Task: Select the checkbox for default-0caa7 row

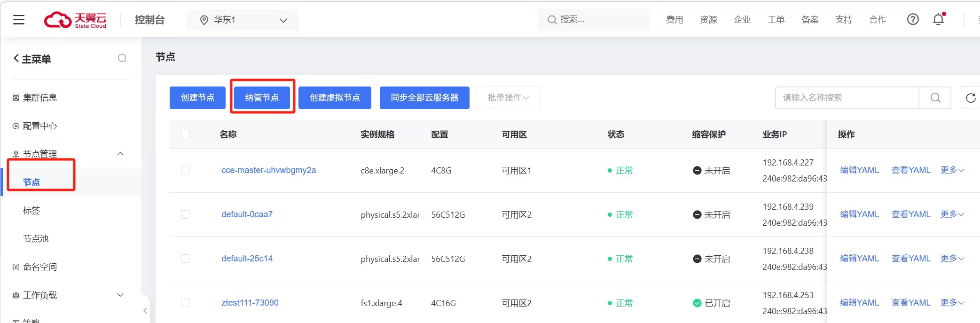Action: [x=185, y=214]
